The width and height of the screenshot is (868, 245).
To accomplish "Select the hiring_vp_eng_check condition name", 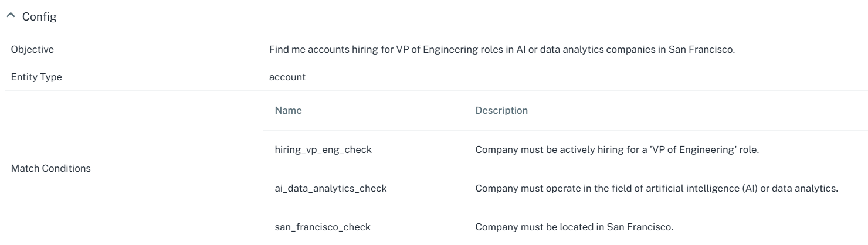I will pyautogui.click(x=323, y=150).
